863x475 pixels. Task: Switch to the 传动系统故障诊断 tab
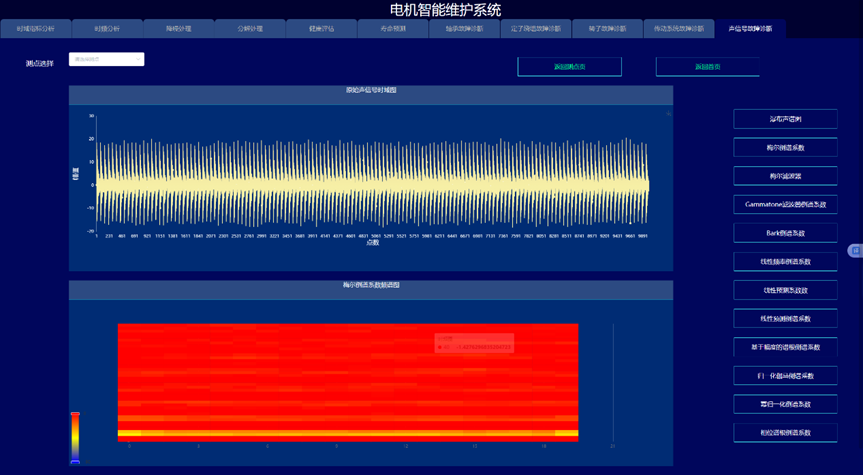click(x=679, y=29)
